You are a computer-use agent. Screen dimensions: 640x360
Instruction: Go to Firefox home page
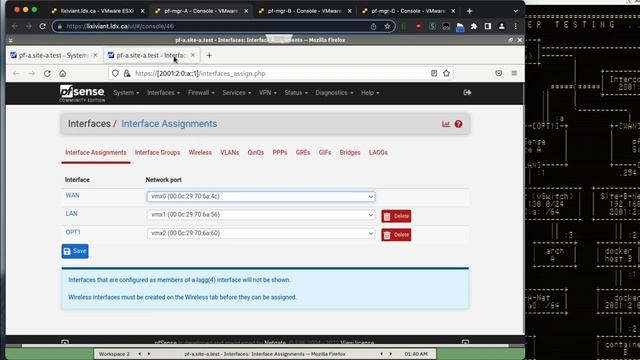62,73
